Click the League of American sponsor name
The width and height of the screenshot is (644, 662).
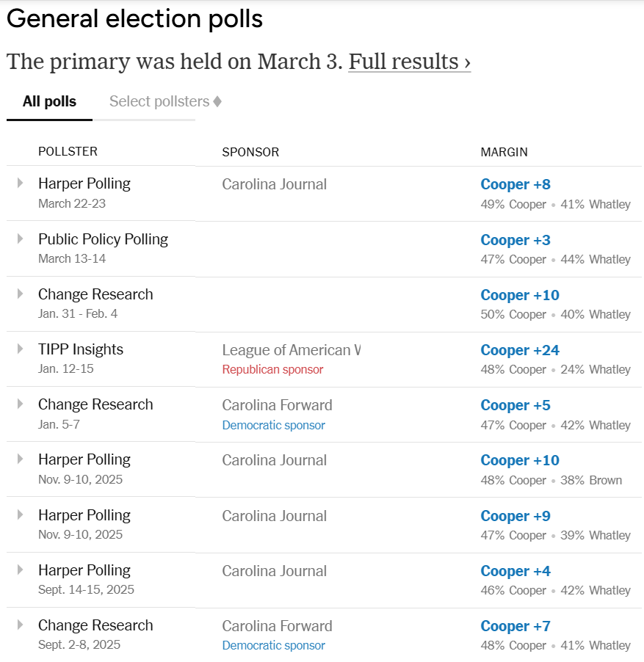coord(291,350)
